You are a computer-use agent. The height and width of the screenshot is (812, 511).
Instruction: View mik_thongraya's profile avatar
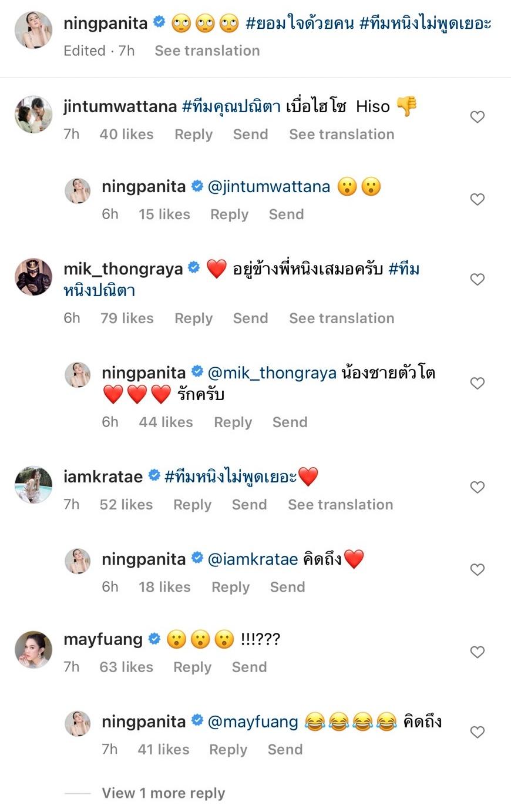33,276
